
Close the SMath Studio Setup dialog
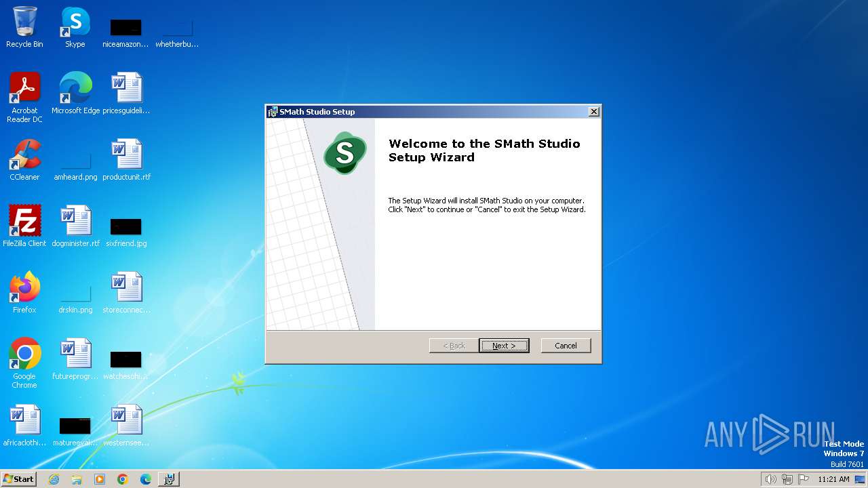pyautogui.click(x=593, y=112)
